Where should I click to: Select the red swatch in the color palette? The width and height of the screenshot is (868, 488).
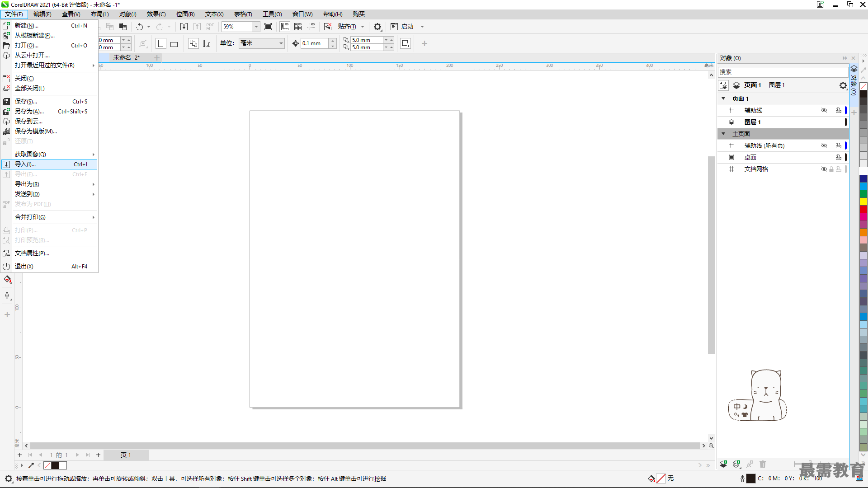[863, 209]
